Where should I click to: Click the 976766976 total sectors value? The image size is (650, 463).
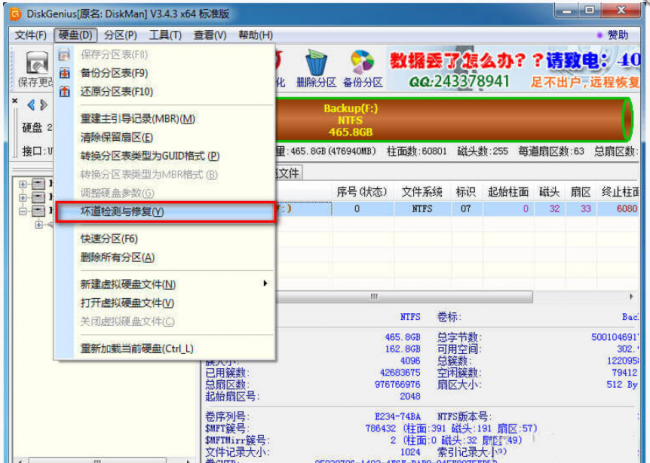tap(397, 385)
